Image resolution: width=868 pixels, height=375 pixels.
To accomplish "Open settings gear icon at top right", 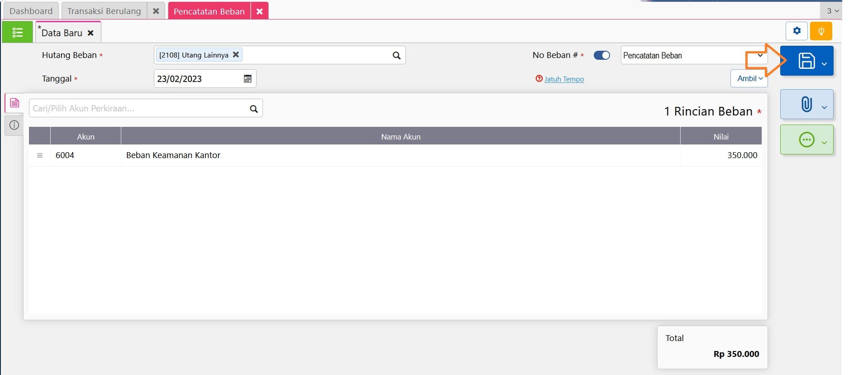I will (797, 31).
